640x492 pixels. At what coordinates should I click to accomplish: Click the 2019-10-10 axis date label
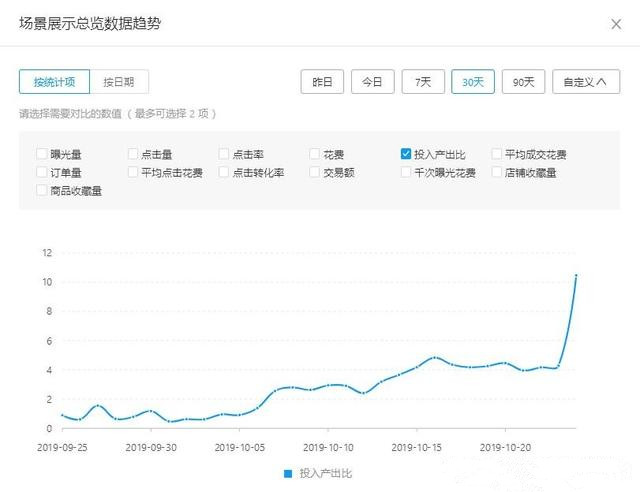pyautogui.click(x=328, y=447)
